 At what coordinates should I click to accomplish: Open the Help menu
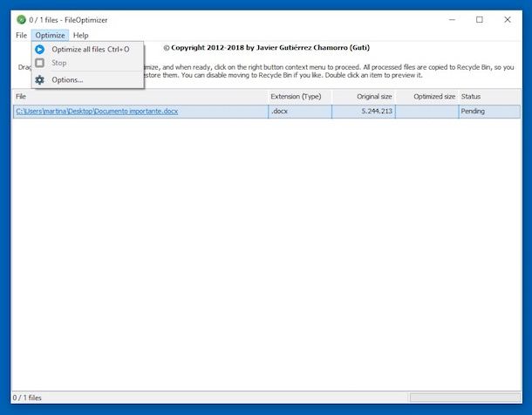point(81,35)
